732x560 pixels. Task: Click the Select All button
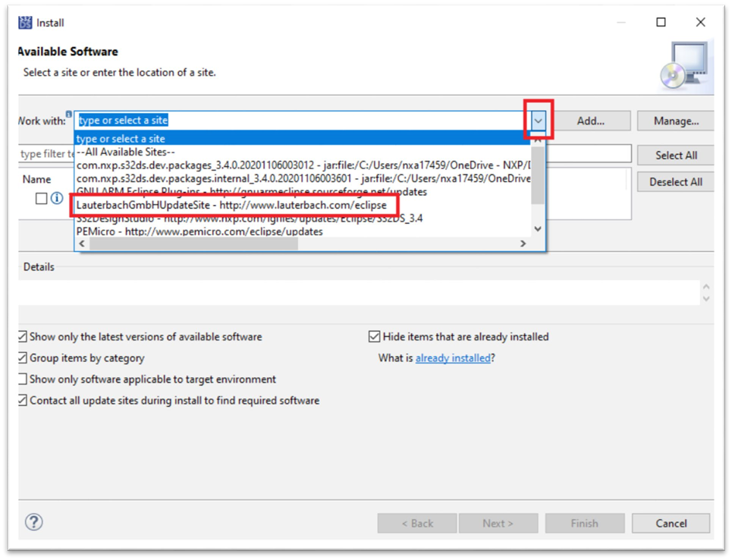tap(675, 155)
